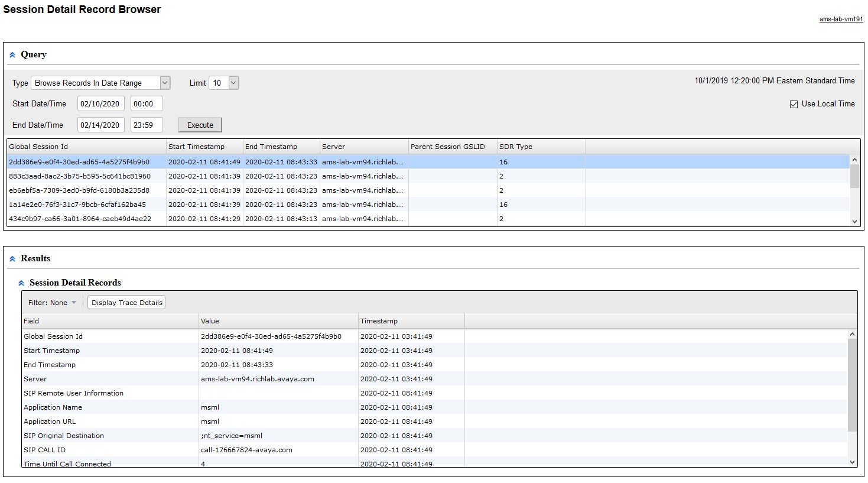The image size is (868, 483).
Task: Sort by End Timestamp column in query table
Action: click(x=281, y=147)
